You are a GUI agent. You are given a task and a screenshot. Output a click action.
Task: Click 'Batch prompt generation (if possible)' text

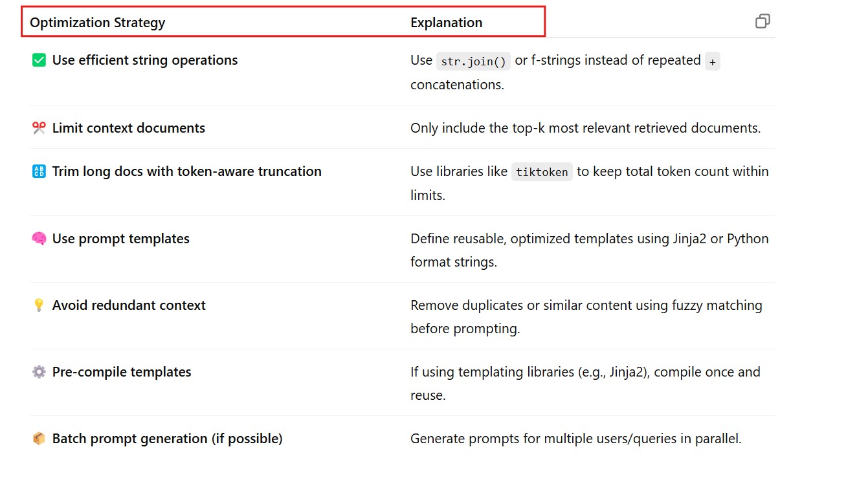(167, 439)
